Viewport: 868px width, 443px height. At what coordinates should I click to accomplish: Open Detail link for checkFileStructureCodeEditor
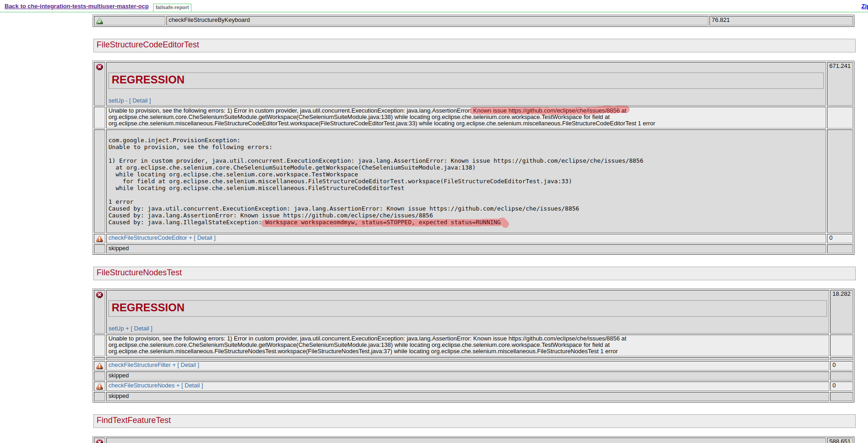point(205,238)
